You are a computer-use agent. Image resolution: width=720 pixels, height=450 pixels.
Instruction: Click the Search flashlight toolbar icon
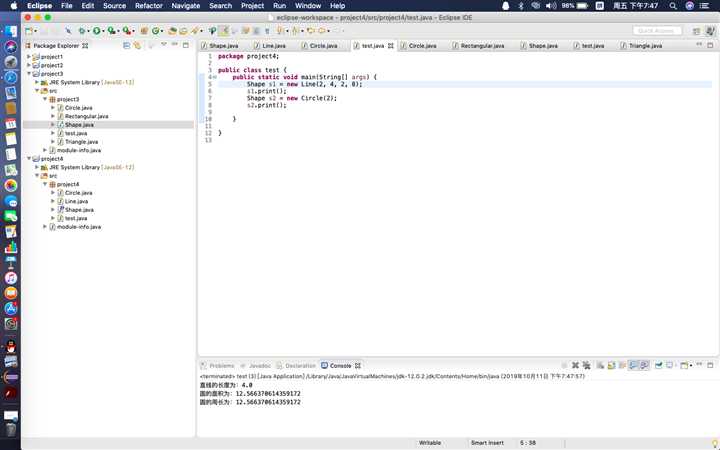[195, 31]
